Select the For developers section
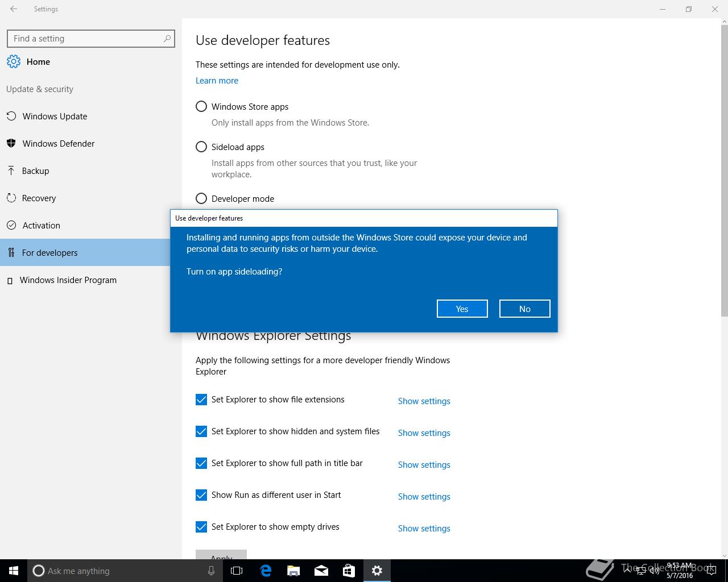This screenshot has height=582, width=728. click(x=85, y=252)
